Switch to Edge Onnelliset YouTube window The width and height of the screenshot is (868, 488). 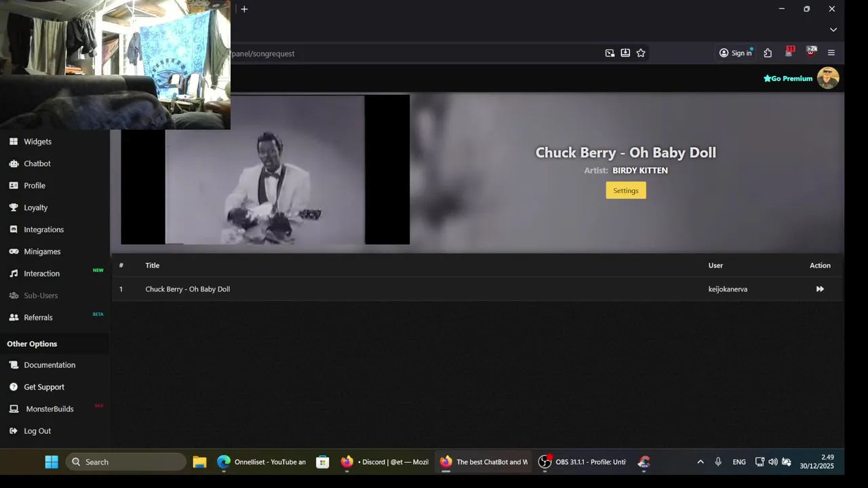point(262,462)
